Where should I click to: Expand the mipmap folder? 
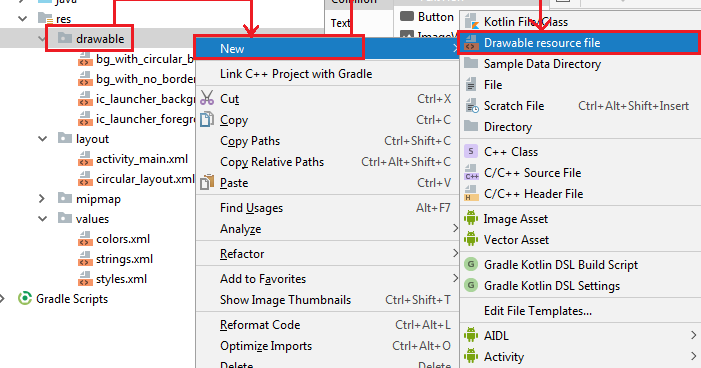click(x=42, y=199)
